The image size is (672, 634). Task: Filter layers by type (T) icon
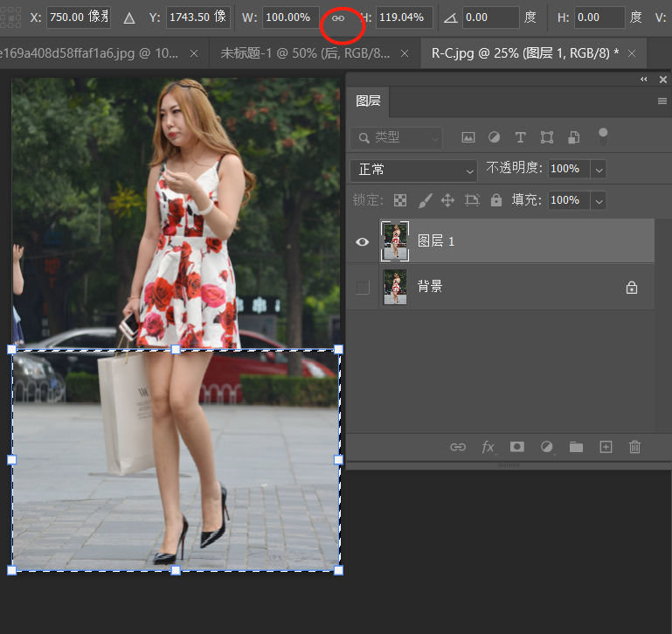521,137
